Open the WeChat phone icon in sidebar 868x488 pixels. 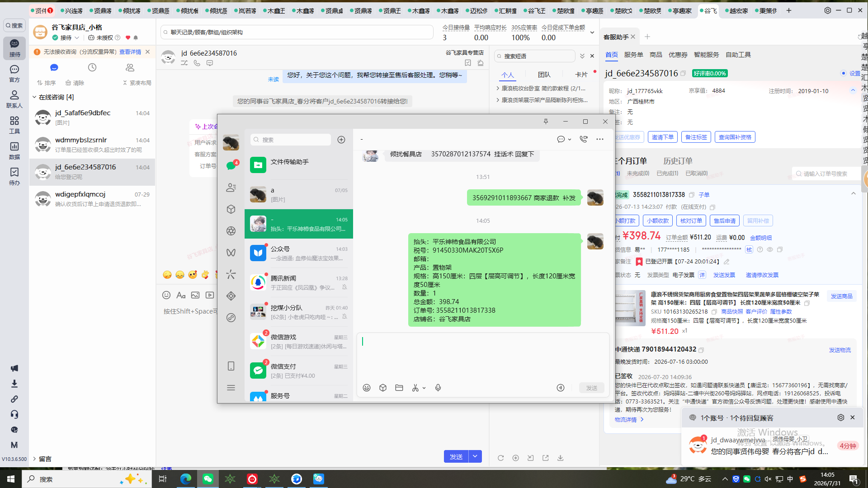tap(231, 366)
